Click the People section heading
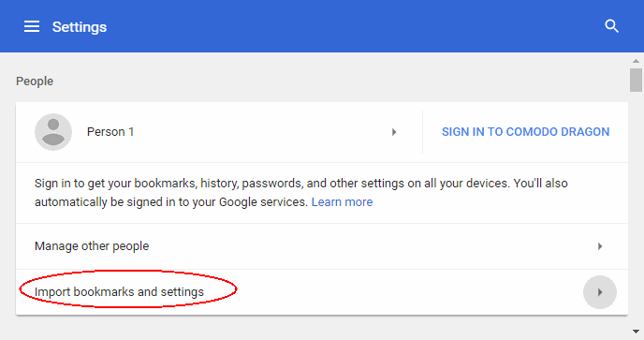 [35, 81]
